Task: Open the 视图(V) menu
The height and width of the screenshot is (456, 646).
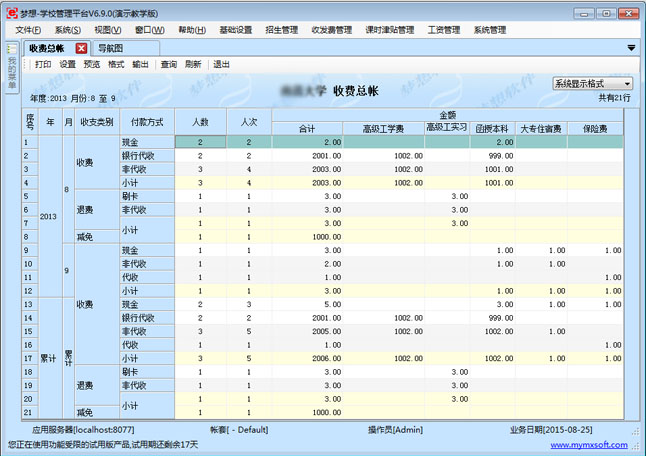Action: pyautogui.click(x=108, y=30)
